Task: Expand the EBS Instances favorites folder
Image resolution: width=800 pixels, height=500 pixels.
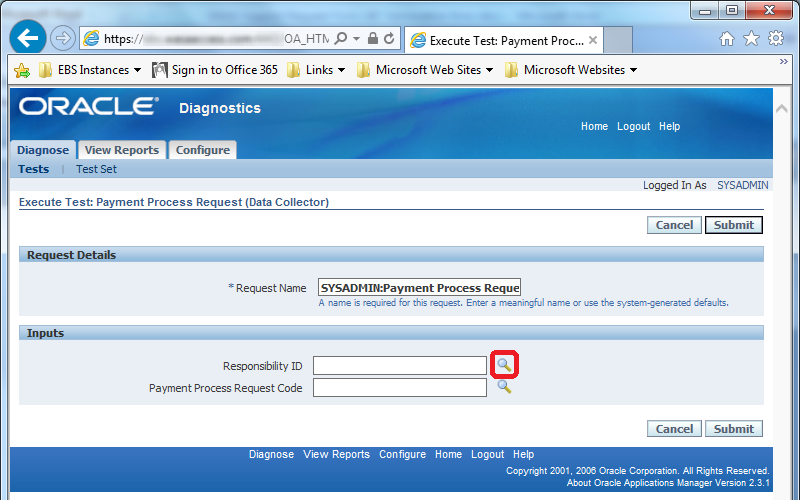Action: click(90, 70)
